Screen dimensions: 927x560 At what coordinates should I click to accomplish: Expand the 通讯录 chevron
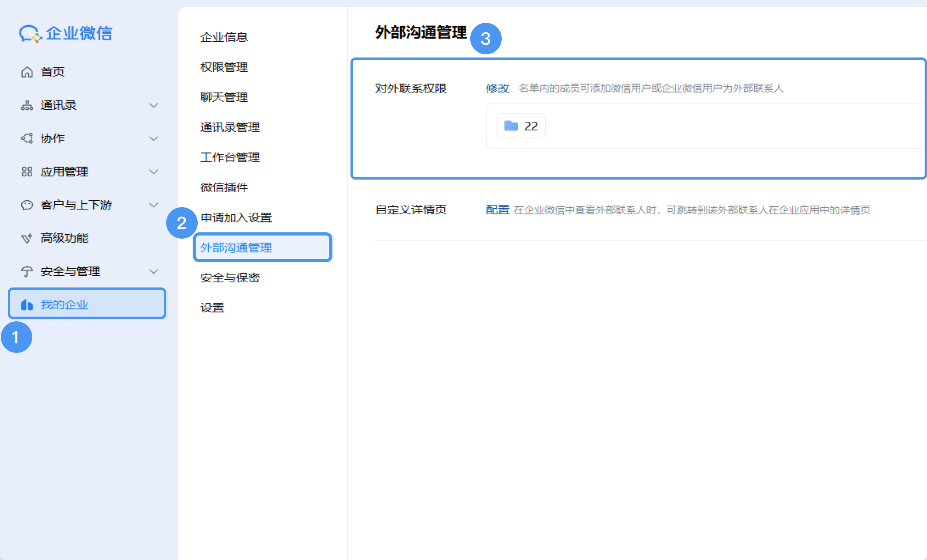pos(154,106)
